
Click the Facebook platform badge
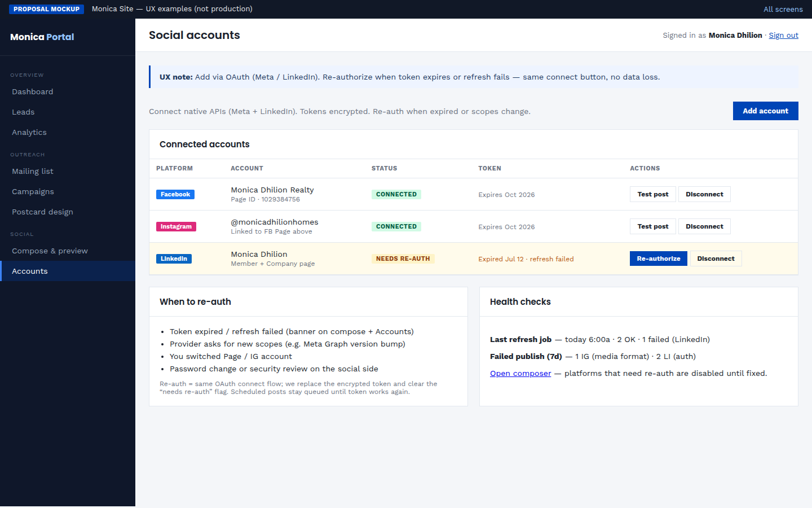coord(175,194)
